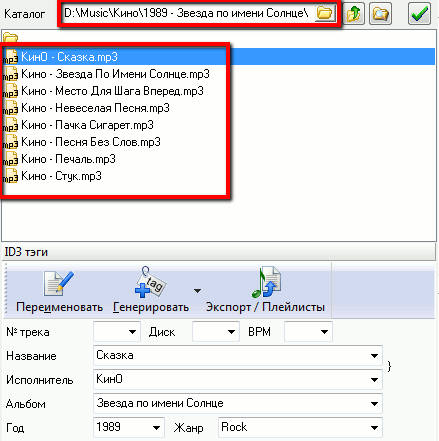This screenshot has height=441, width=439.
Task: Click the mp3 icon next to Кино - Стук.mp3
Action: click(x=10, y=176)
